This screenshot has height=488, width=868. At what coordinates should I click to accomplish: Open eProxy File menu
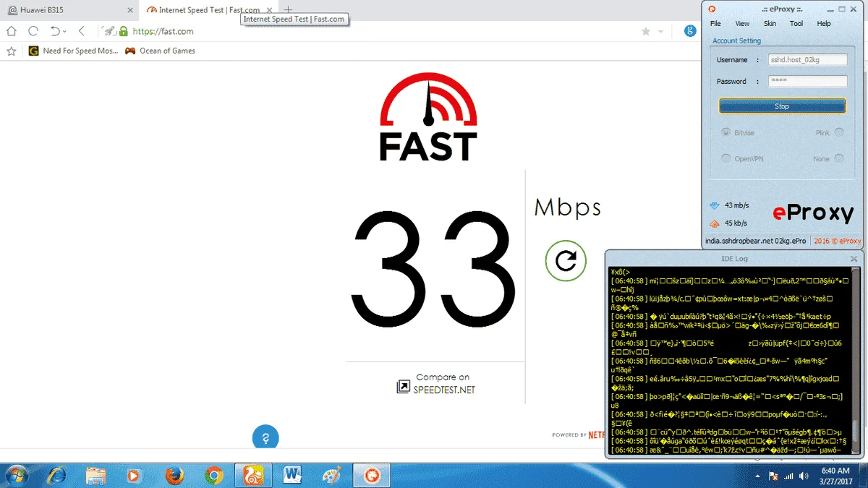click(x=715, y=24)
